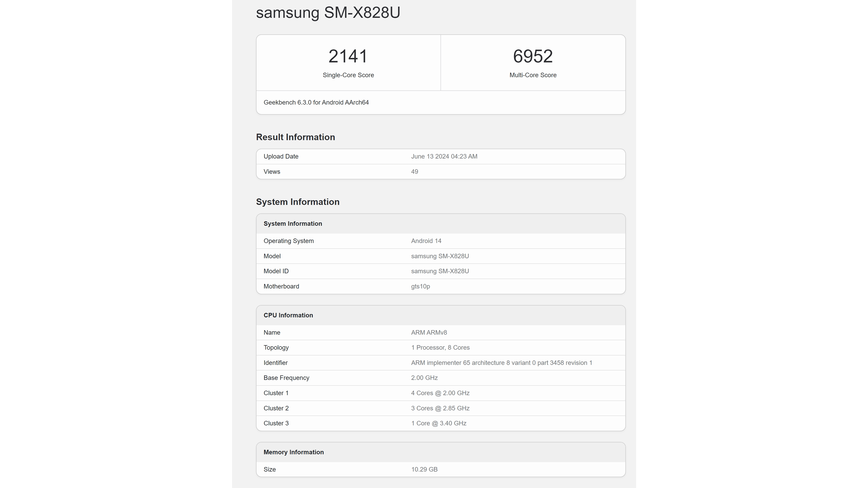Select the memory Size value 10.29 GB
Image resolution: width=868 pixels, height=488 pixels.
tap(424, 469)
